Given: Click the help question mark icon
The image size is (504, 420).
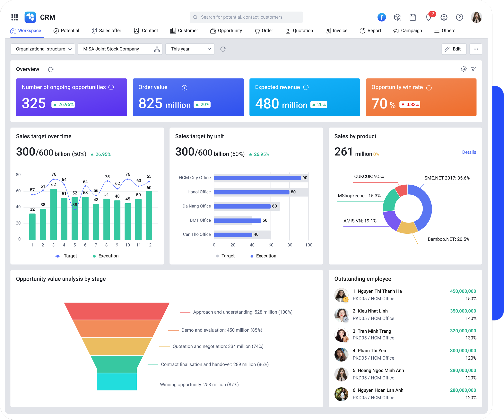Looking at the screenshot, I should point(460,17).
